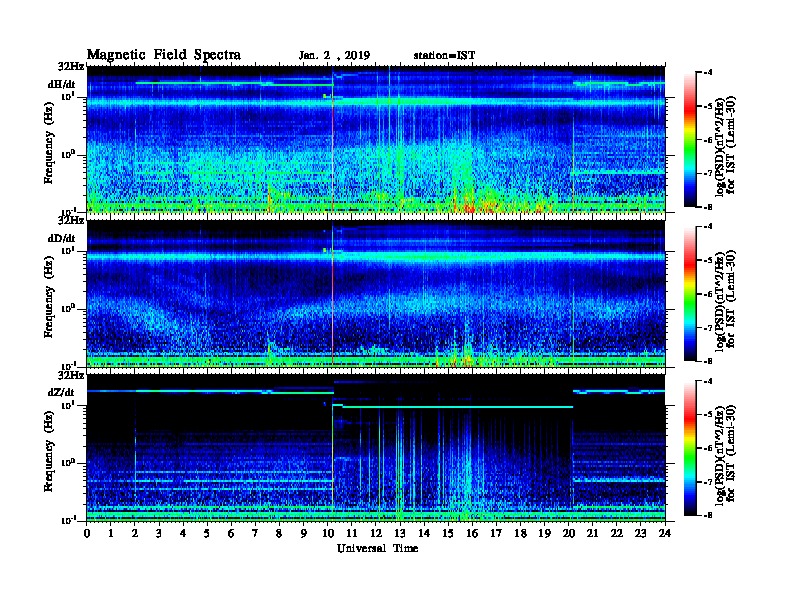Click hour 4 on the Universal Time axis

coord(183,533)
